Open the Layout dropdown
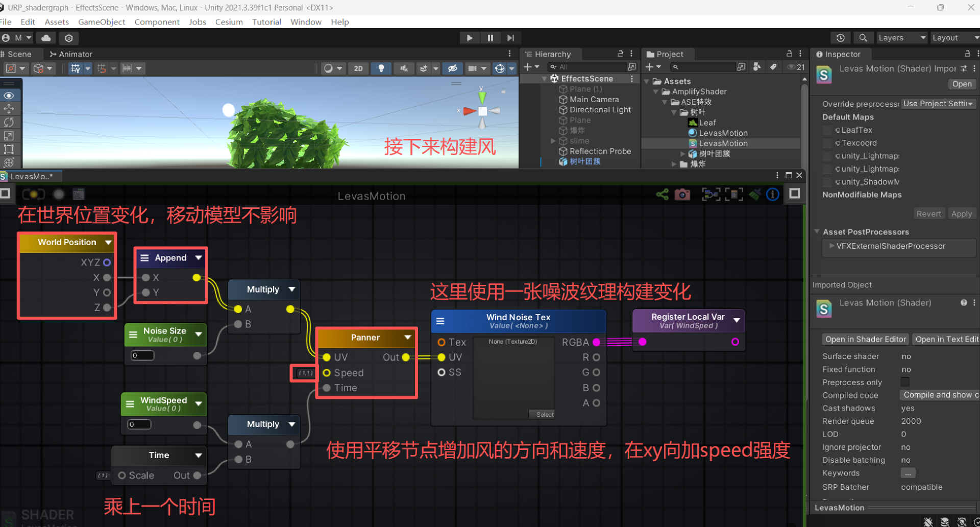Image resolution: width=980 pixels, height=527 pixels. (x=955, y=38)
